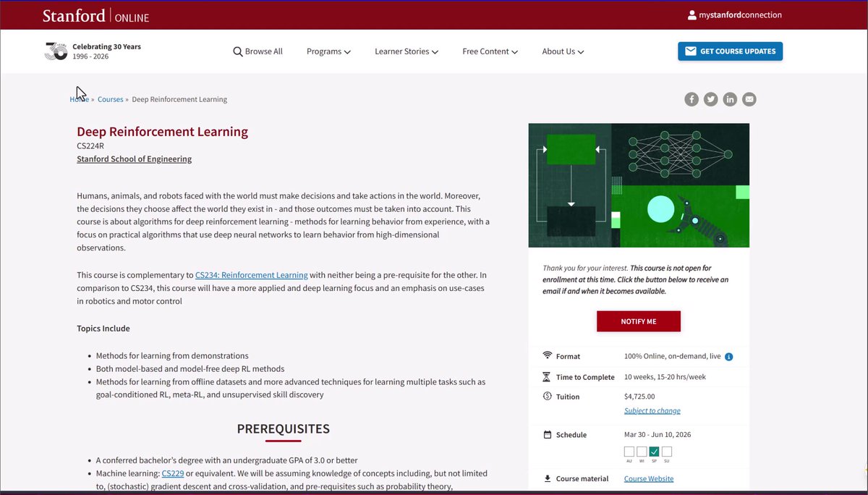Open Browse All search

258,51
